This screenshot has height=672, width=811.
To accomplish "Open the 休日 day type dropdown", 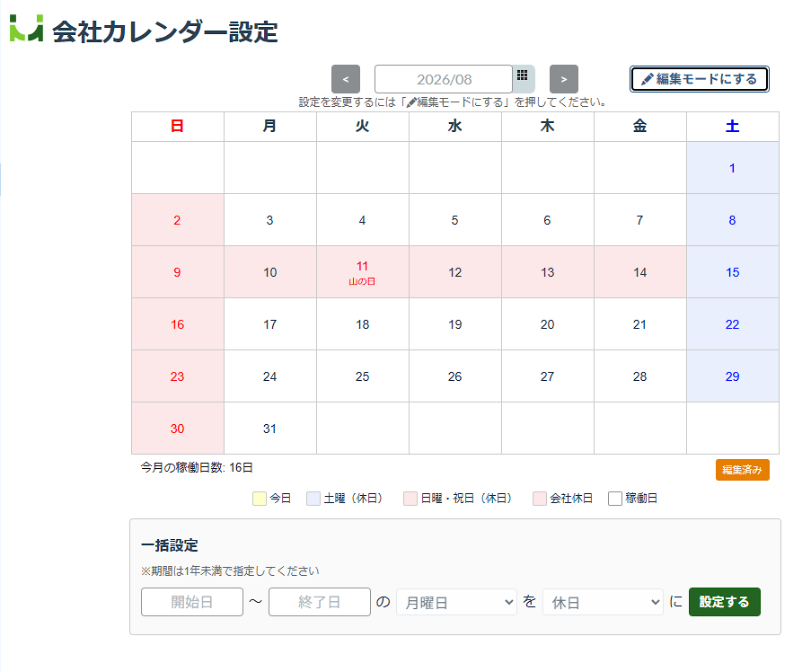I will pyautogui.click(x=603, y=602).
